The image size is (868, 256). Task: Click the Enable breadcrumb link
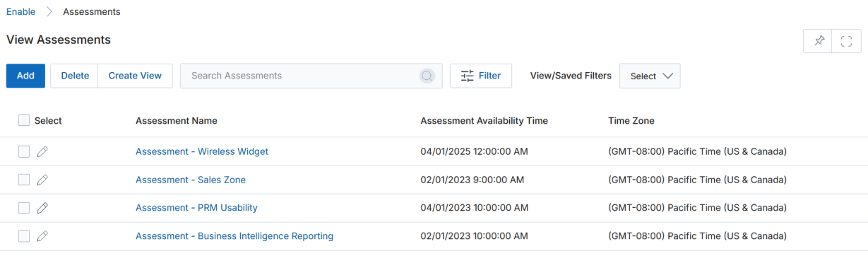[21, 12]
